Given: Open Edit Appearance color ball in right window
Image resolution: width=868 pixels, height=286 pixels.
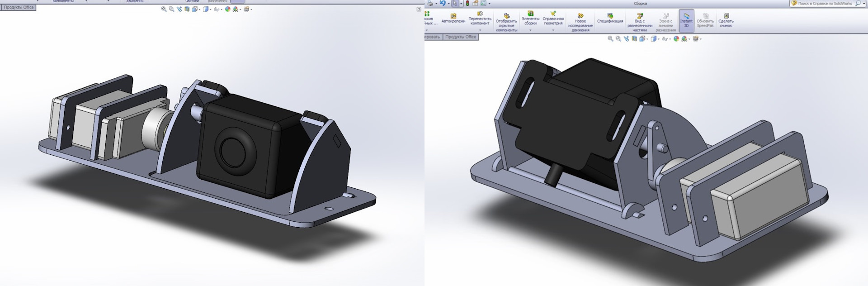Looking at the screenshot, I should (x=676, y=39).
